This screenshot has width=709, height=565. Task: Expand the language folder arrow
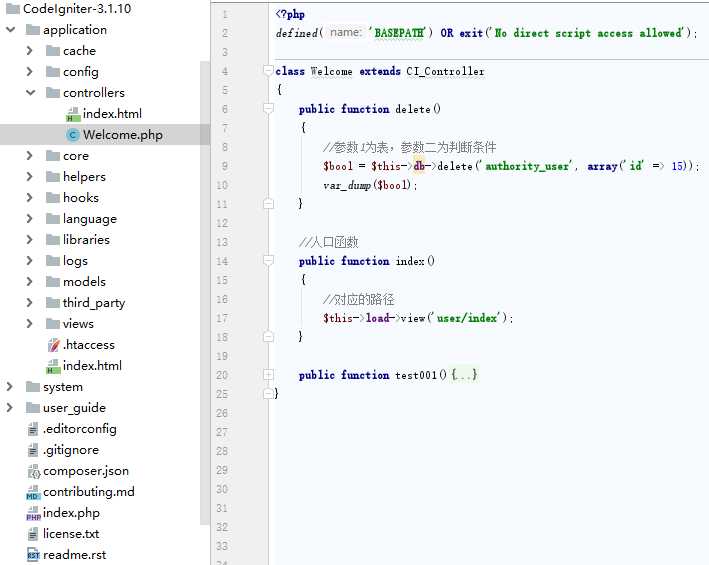coord(30,218)
